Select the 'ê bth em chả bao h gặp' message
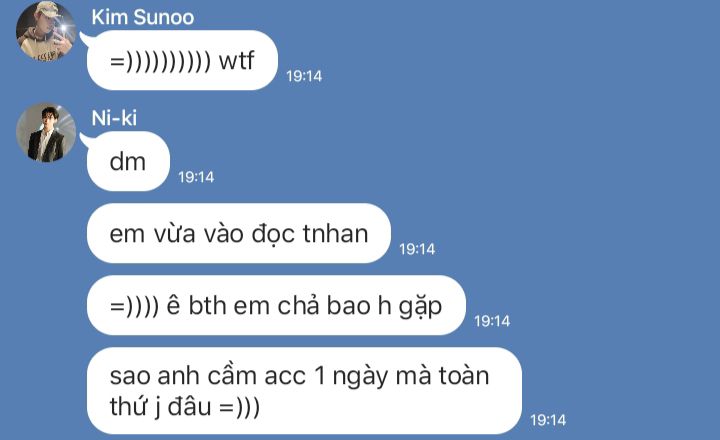The width and height of the screenshot is (720, 440). tap(276, 305)
